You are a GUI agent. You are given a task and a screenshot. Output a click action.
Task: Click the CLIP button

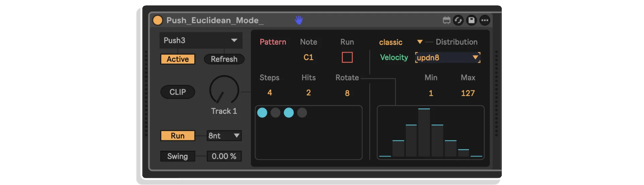[x=178, y=92]
